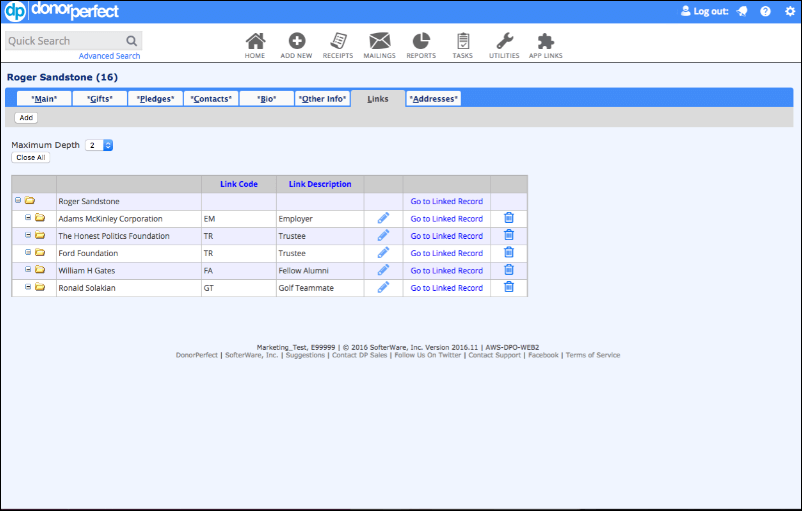Edit the Ford Foundation link
This screenshot has height=511, width=802.
click(383, 253)
